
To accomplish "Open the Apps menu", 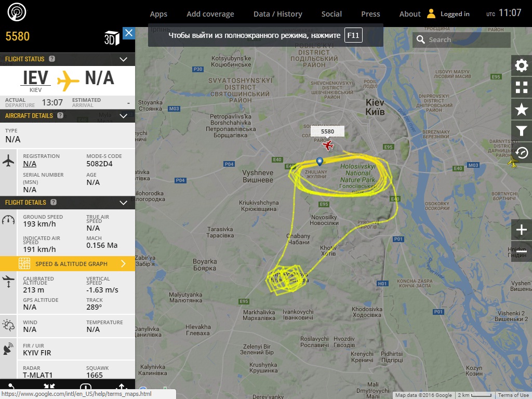I will point(158,14).
